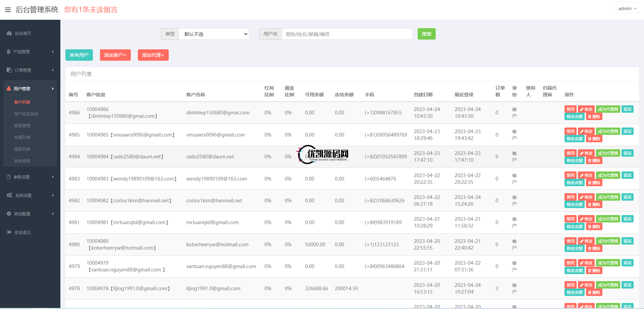Open 客户列表 in the sidebar

coord(22,102)
